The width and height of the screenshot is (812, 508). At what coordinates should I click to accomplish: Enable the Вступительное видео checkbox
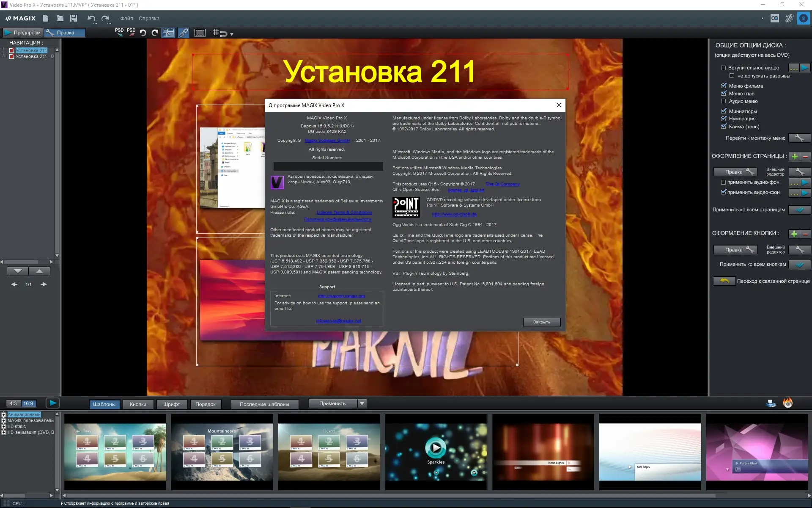[723, 68]
